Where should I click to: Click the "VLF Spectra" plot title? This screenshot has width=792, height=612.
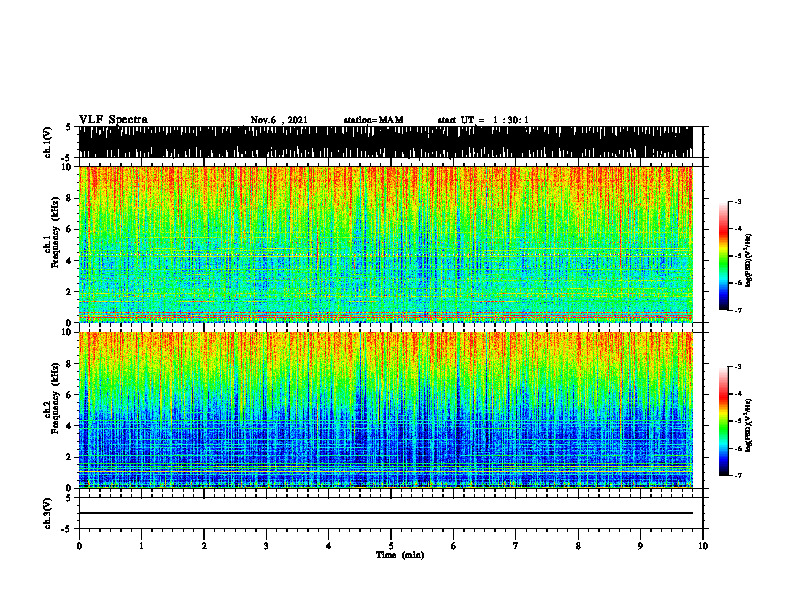click(113, 120)
